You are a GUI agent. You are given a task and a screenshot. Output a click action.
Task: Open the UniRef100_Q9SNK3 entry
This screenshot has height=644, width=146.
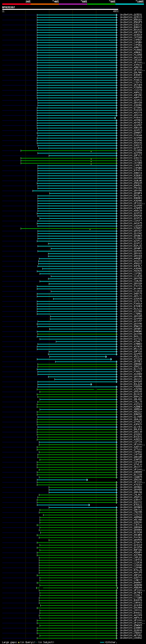(x=131, y=236)
